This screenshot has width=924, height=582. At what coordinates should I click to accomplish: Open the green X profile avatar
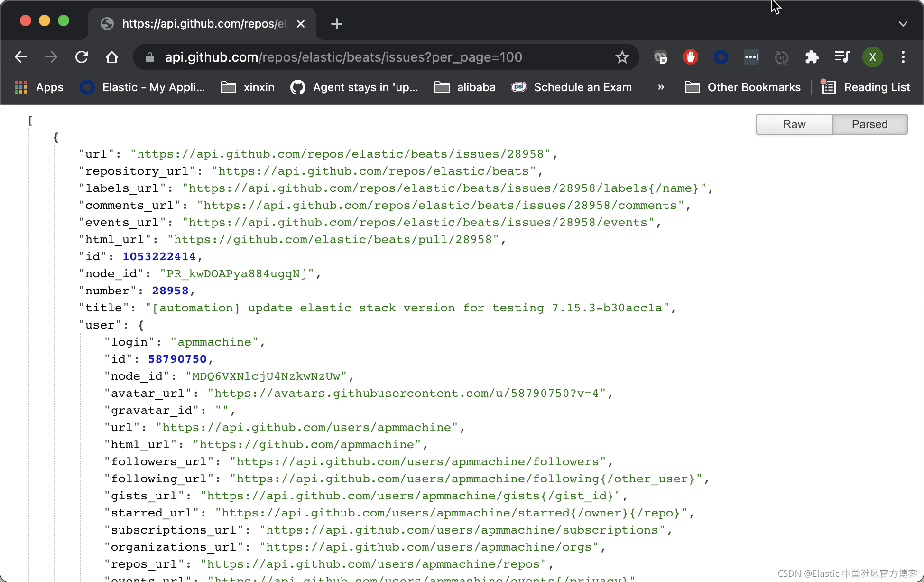tap(872, 57)
